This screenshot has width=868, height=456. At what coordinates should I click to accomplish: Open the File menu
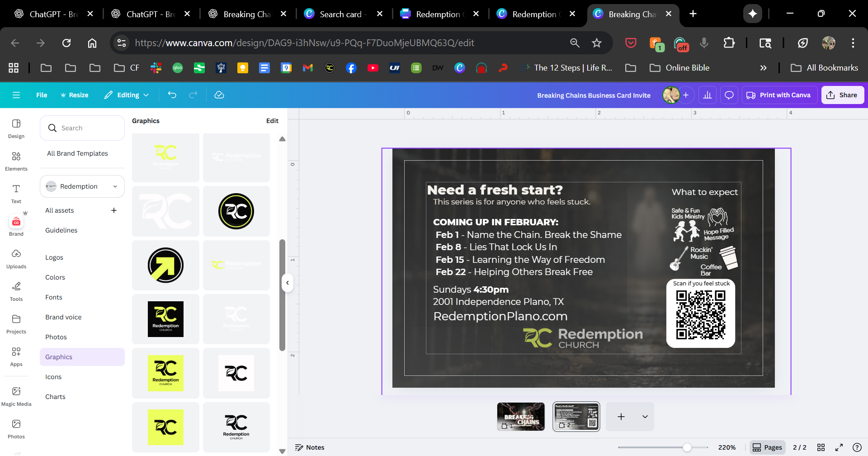pyautogui.click(x=42, y=95)
